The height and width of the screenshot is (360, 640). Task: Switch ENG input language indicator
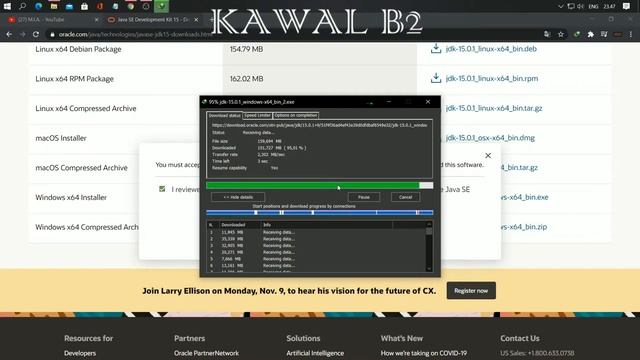[x=593, y=6]
